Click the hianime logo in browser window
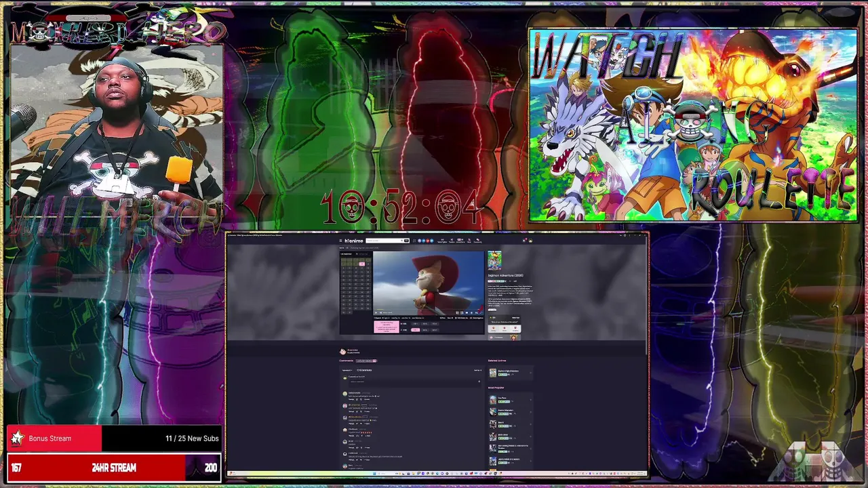This screenshot has height=488, width=868. click(x=354, y=241)
